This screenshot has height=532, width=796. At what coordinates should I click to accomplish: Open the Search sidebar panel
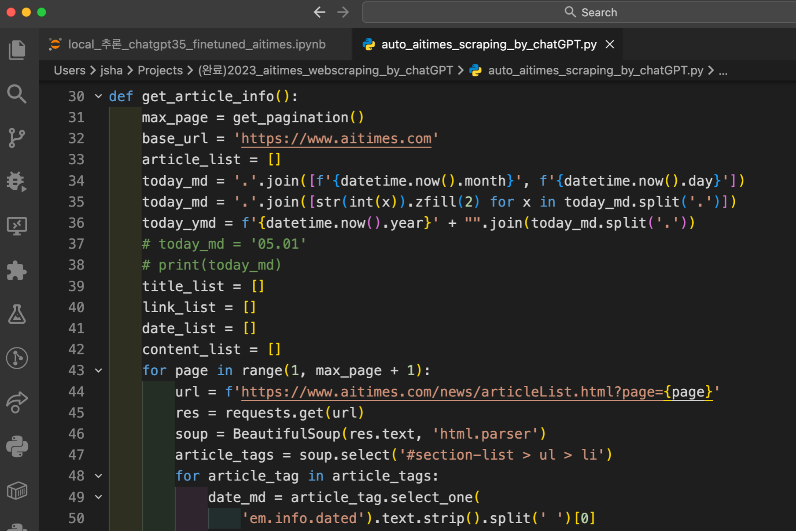(x=17, y=93)
